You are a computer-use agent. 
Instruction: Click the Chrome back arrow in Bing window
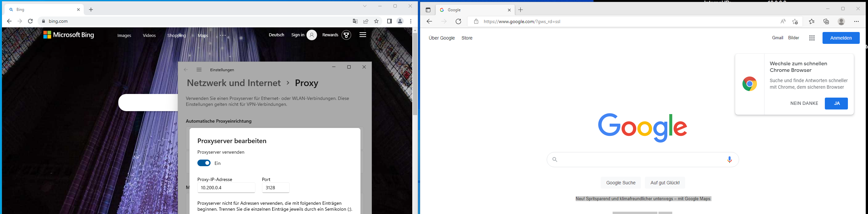[9, 21]
